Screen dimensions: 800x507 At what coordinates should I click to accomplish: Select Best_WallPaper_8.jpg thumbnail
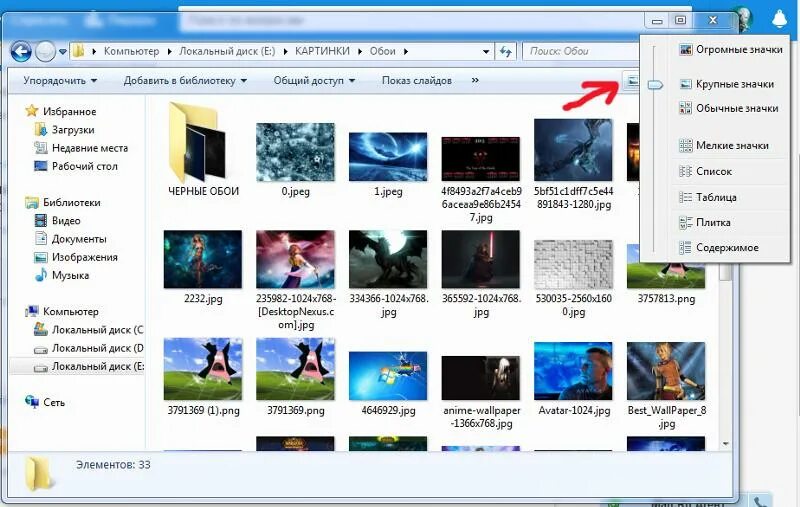[x=666, y=371]
